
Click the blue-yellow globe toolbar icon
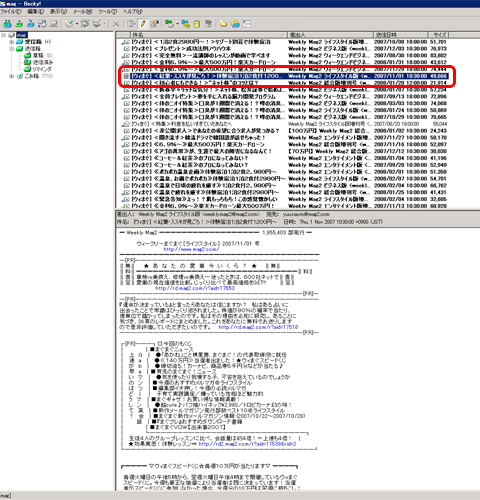(235, 24)
